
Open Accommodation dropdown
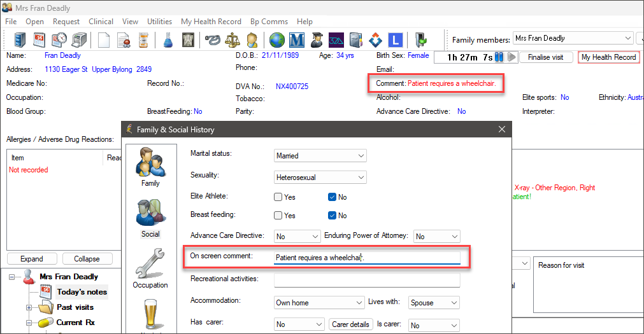(318, 303)
